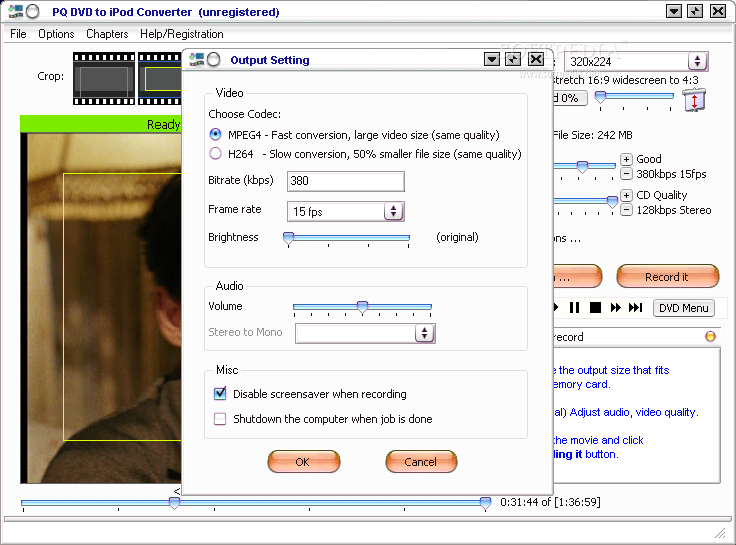Click the stretch vertical arrow icon
This screenshot has height=545, width=736.
(x=694, y=100)
